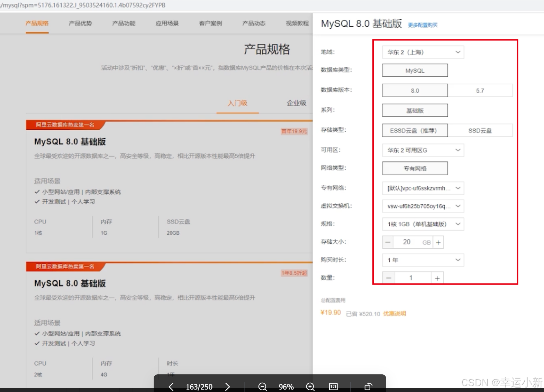Image resolution: width=544 pixels, height=392 pixels.
Task: Click the 更多配置购买 link
Action: pyautogui.click(x=423, y=25)
